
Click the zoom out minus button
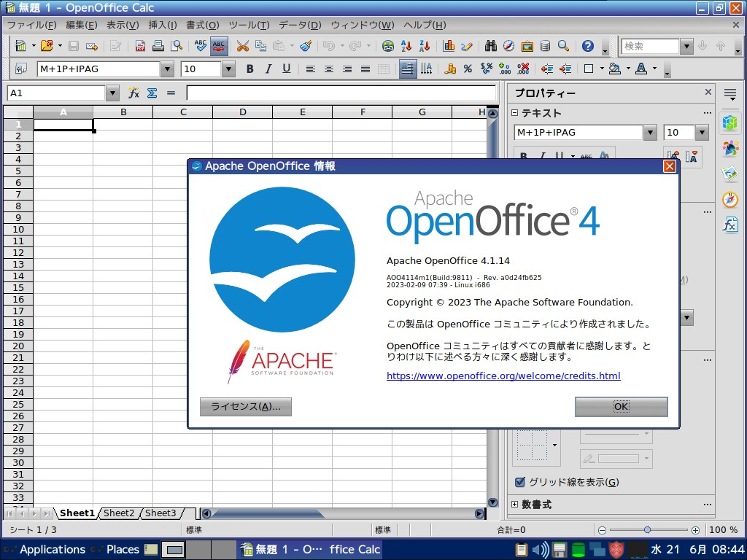click(602, 530)
